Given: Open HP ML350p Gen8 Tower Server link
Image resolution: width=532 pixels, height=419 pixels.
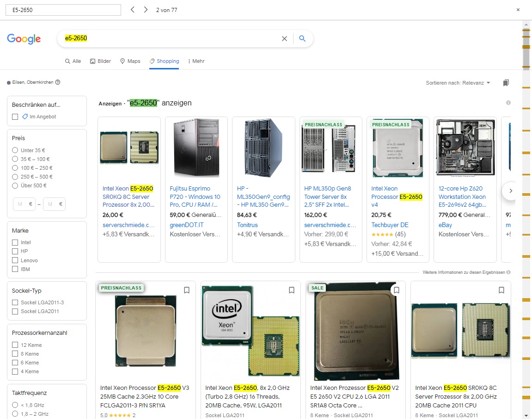Looking at the screenshot, I should click(328, 197).
